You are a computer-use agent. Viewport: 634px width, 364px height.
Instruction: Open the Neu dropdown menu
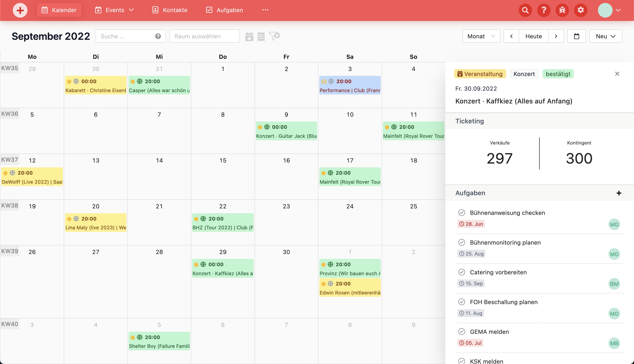tap(605, 36)
